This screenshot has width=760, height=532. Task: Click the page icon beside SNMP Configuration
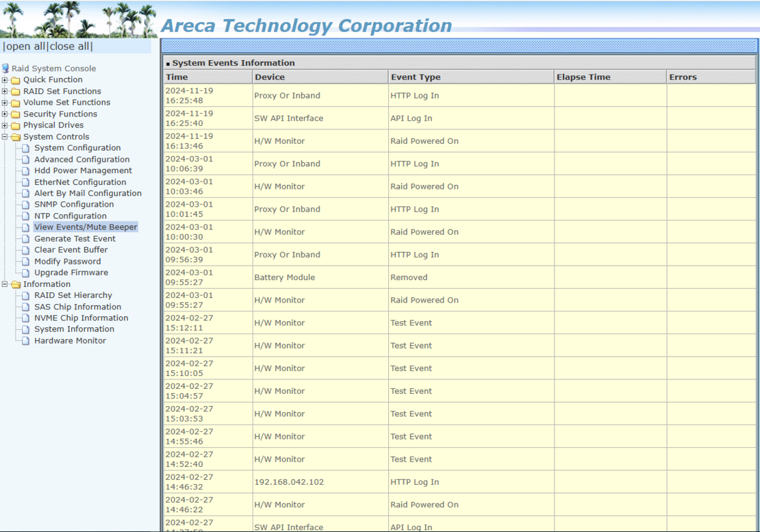[26, 204]
